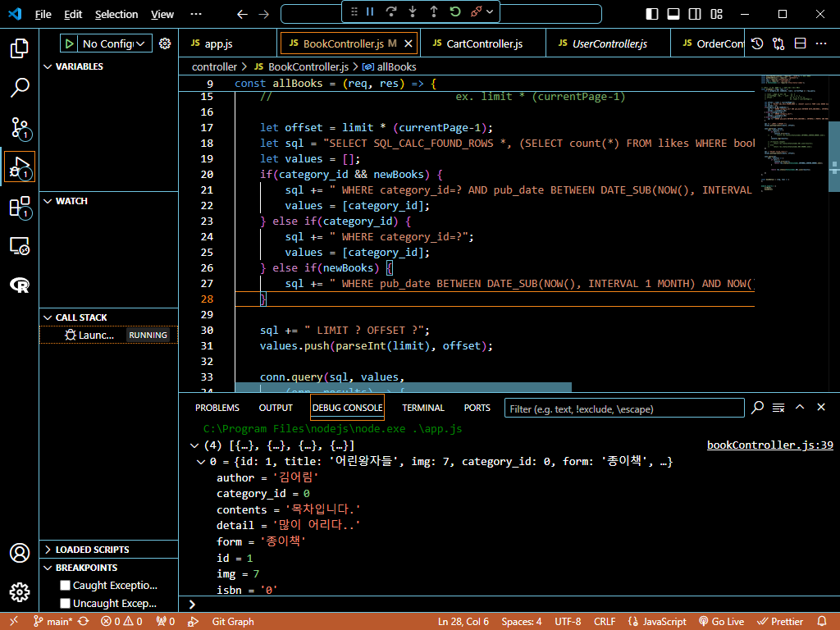Switch to the app.js tab
Viewport: 840px width, 630px height.
(229, 43)
